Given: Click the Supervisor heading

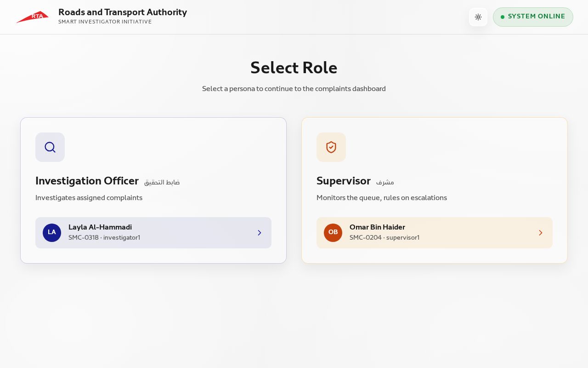Looking at the screenshot, I should (344, 181).
